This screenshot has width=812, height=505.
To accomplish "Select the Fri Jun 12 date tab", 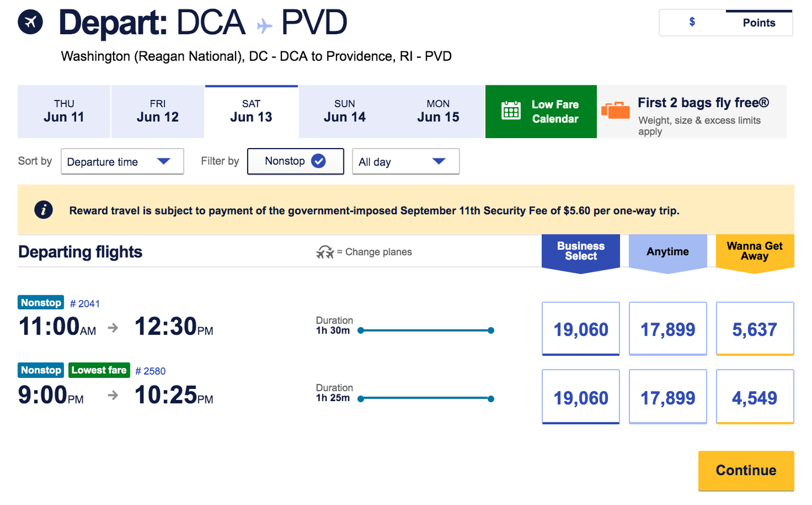I will tap(158, 111).
